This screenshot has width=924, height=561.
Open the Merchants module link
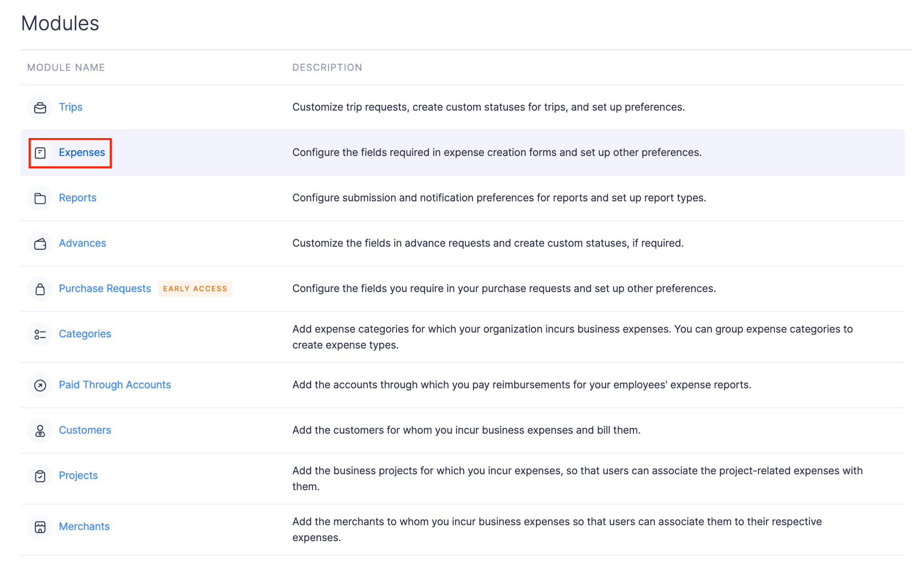(x=84, y=526)
